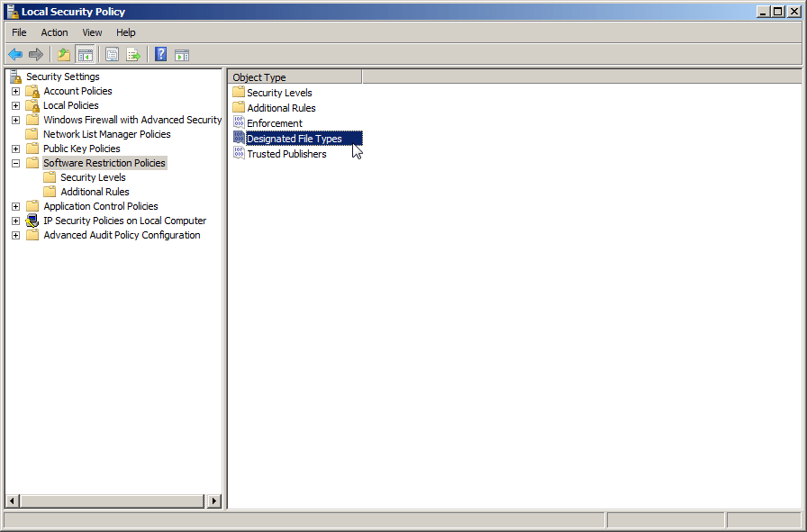Click the Designated File Types policy icon
The image size is (807, 532).
click(239, 138)
